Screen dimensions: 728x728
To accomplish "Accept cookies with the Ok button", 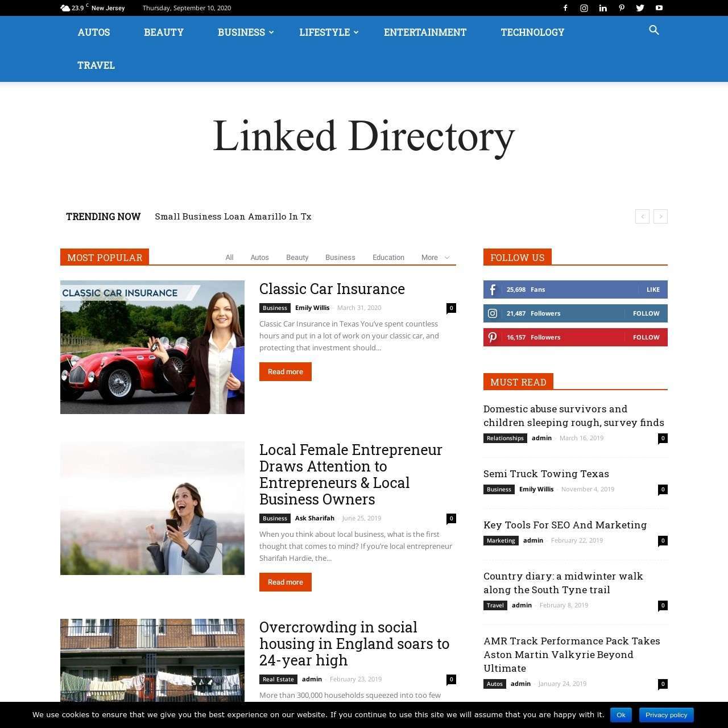I will (x=621, y=715).
